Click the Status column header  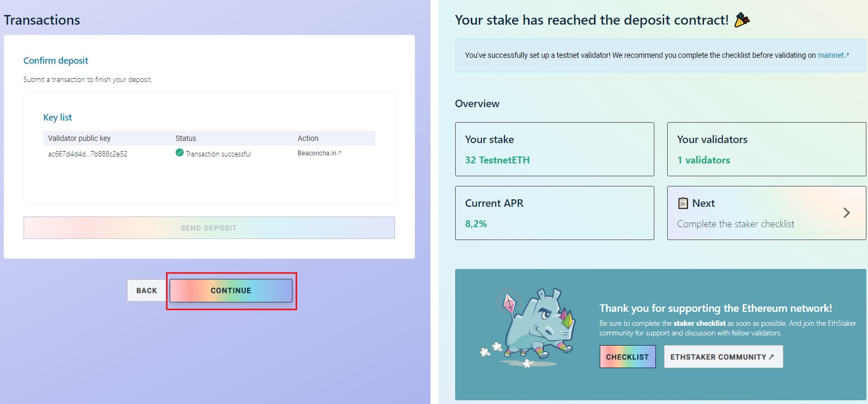(186, 138)
